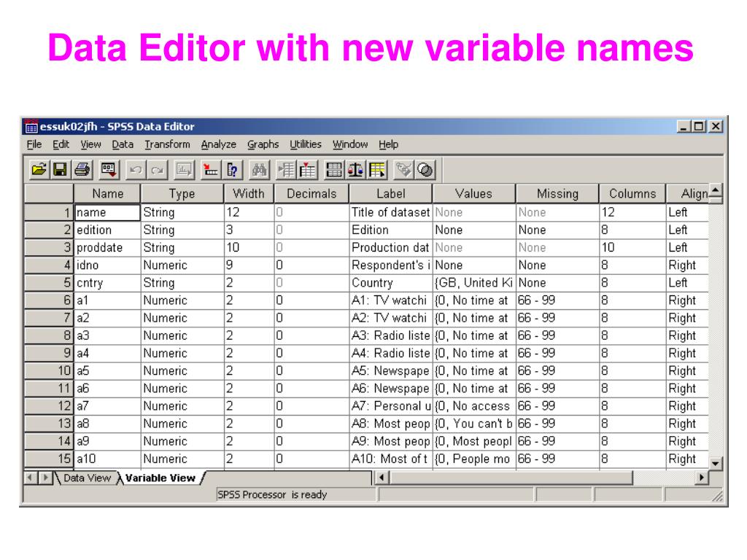Click the Redo arrow icon
The height and width of the screenshot is (560, 747).
pyautogui.click(x=158, y=169)
